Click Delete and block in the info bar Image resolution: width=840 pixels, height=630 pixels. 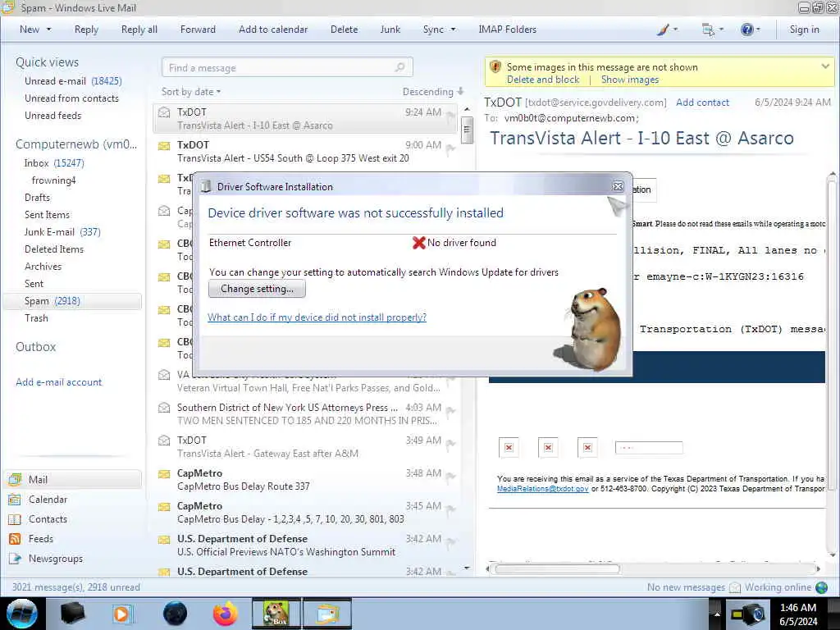coord(543,80)
